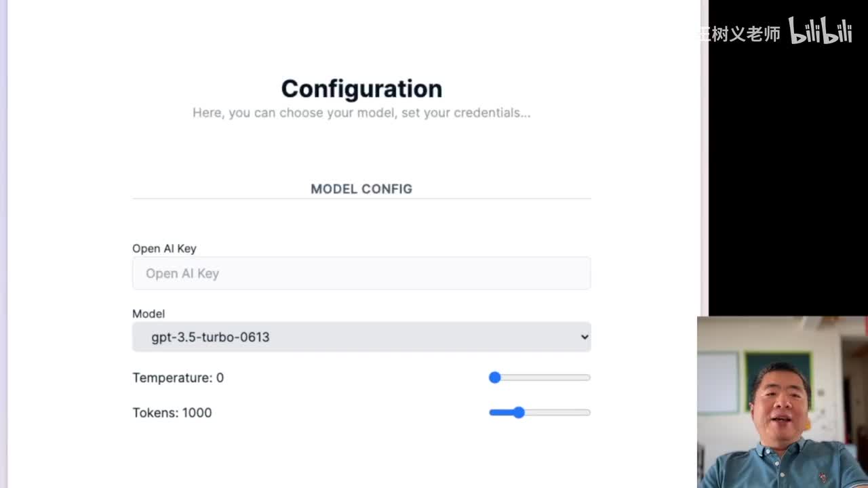Click the Model dropdown chevron arrow

coord(585,337)
